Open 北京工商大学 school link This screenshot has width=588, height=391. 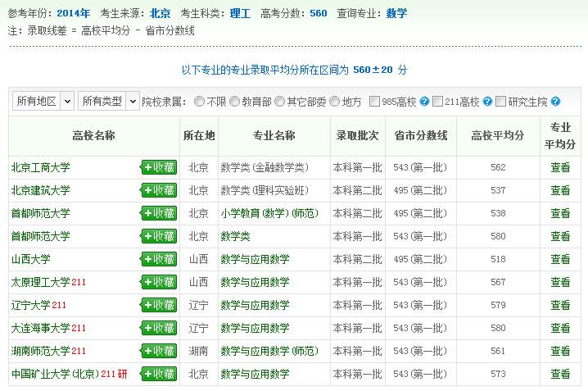point(40,167)
